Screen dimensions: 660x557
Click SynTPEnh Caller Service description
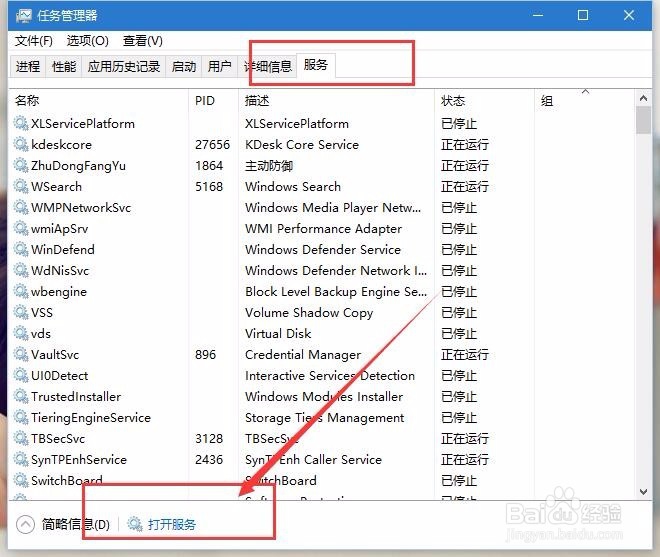coord(313,460)
